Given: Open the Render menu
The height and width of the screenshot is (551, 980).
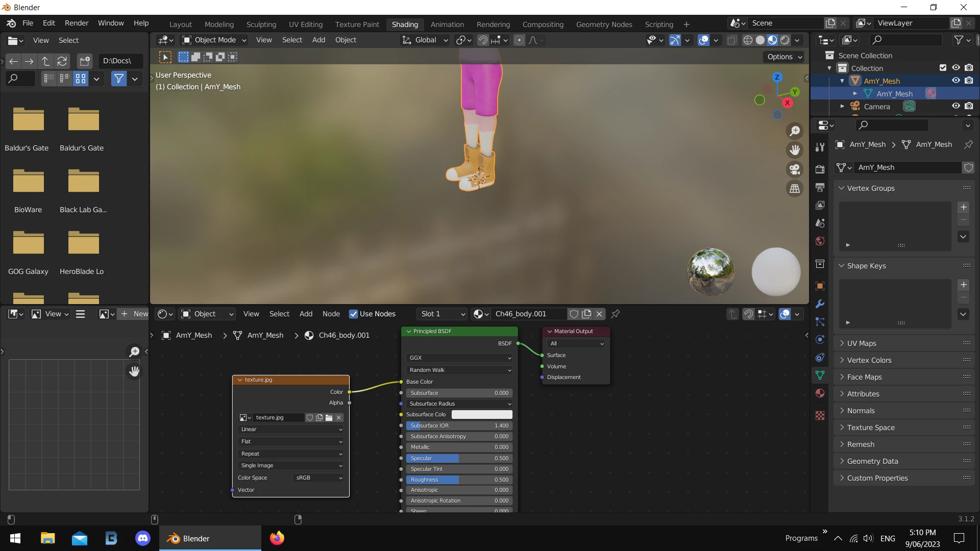Looking at the screenshot, I should point(77,23).
